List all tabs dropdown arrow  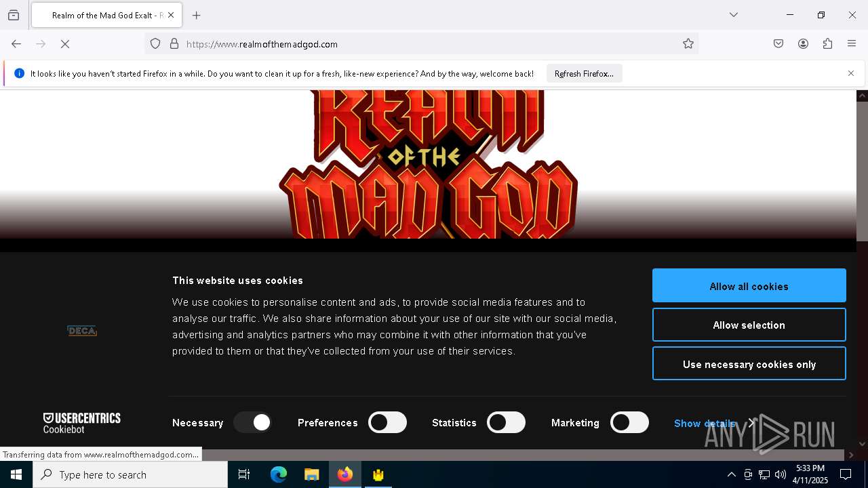point(734,15)
